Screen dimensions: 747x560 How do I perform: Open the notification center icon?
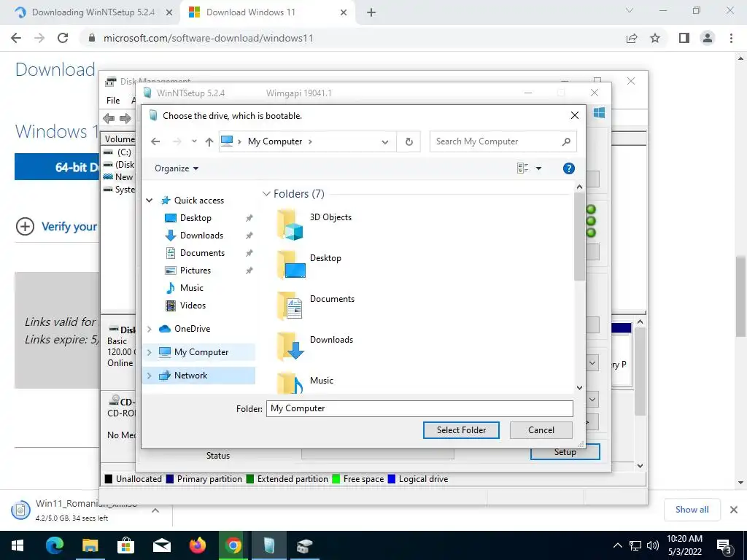[x=724, y=546]
